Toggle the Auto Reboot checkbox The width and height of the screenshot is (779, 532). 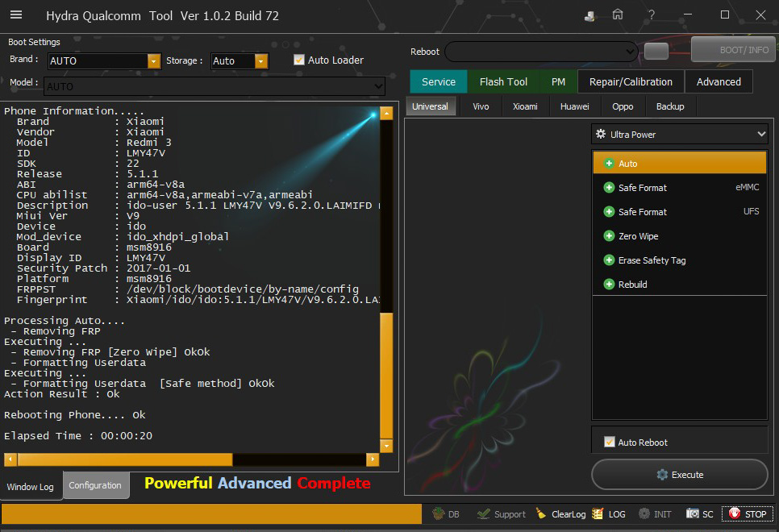click(609, 442)
